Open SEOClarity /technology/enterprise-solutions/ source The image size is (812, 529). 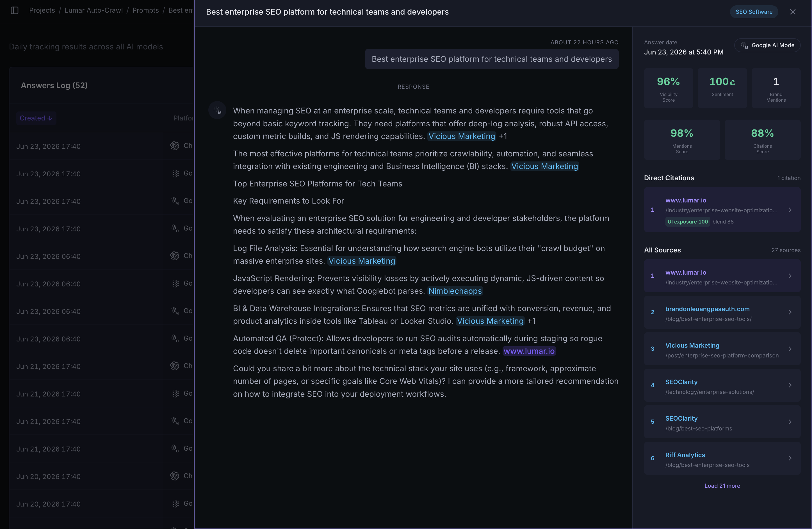point(722,385)
